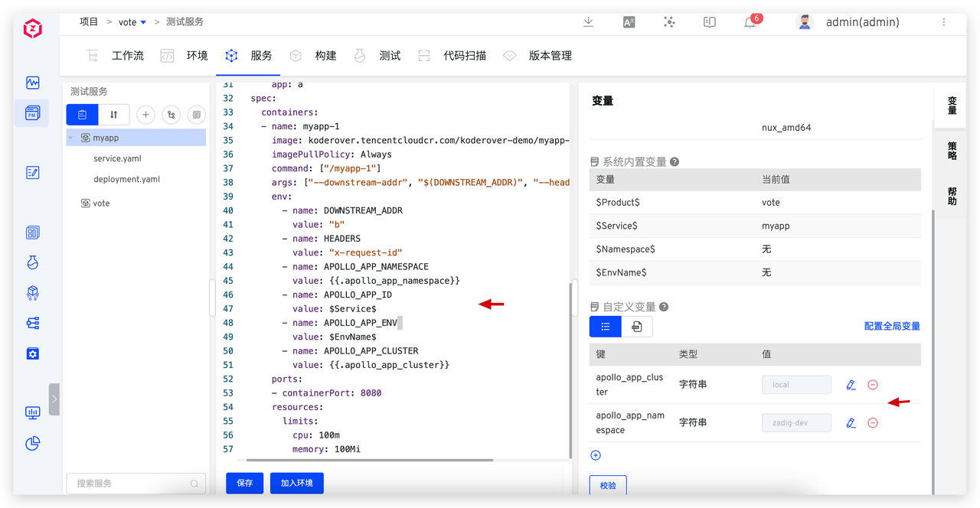Click the 保存 button

(244, 484)
